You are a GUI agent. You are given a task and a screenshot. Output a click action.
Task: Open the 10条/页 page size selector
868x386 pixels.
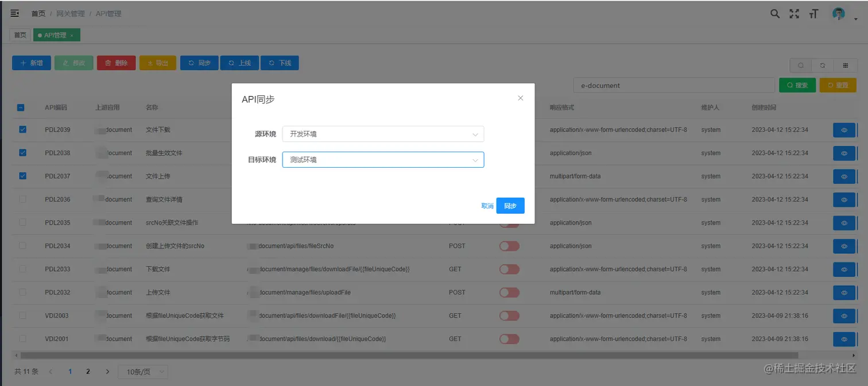pos(143,372)
